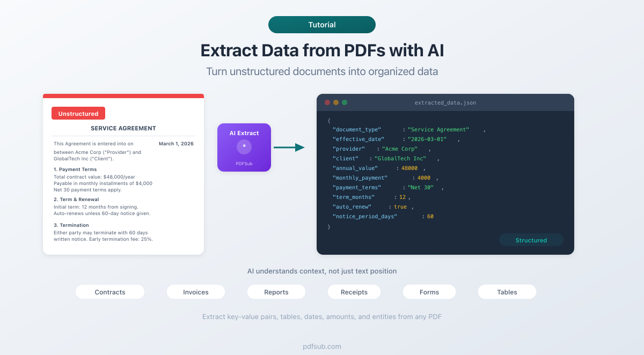Select the Reports pill

pos(276,292)
